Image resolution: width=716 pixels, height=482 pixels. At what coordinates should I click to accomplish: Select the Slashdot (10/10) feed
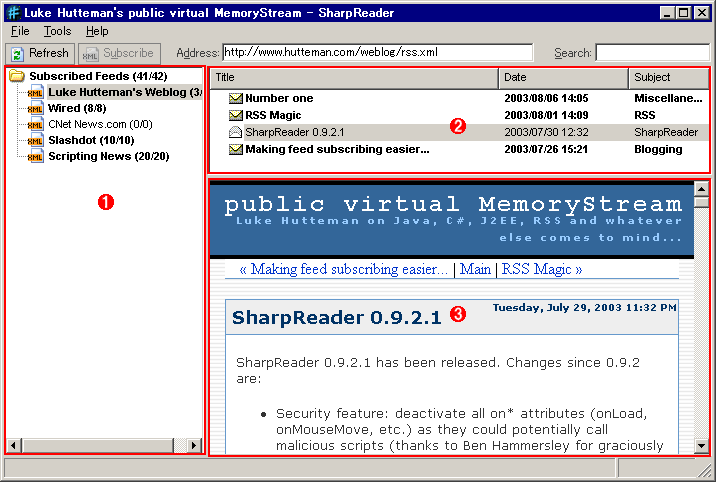(x=91, y=140)
